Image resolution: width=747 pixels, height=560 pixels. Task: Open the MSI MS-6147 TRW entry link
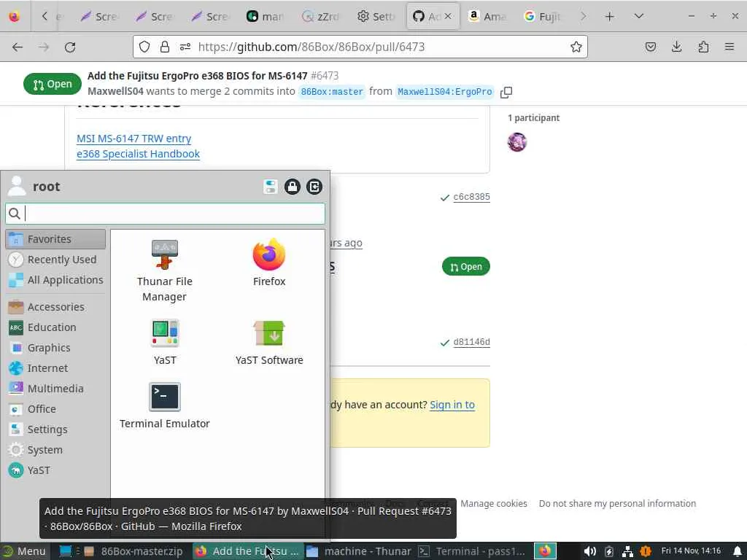(x=134, y=139)
